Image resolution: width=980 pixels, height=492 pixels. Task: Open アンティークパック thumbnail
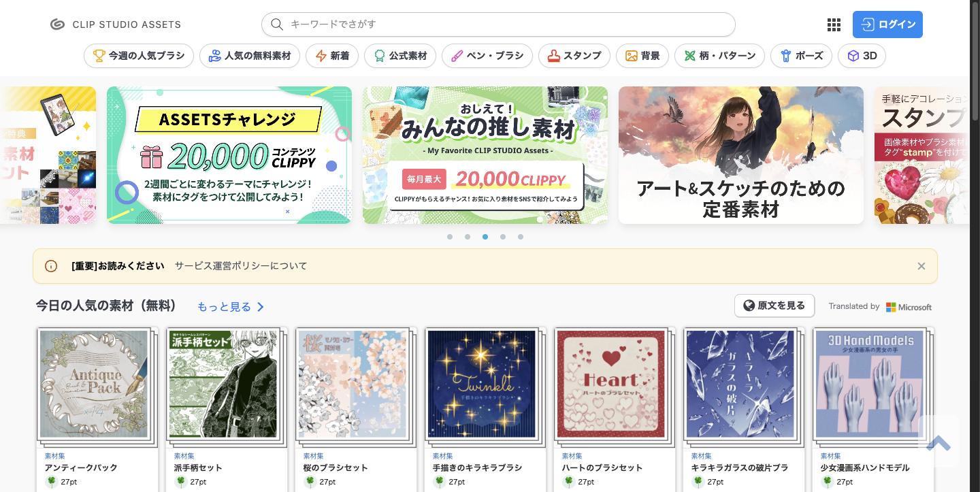(x=94, y=384)
